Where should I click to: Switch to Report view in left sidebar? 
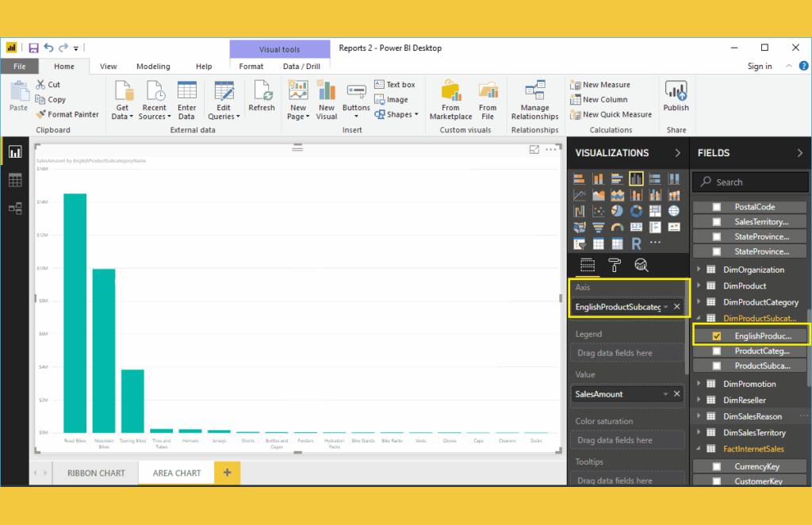coord(15,151)
